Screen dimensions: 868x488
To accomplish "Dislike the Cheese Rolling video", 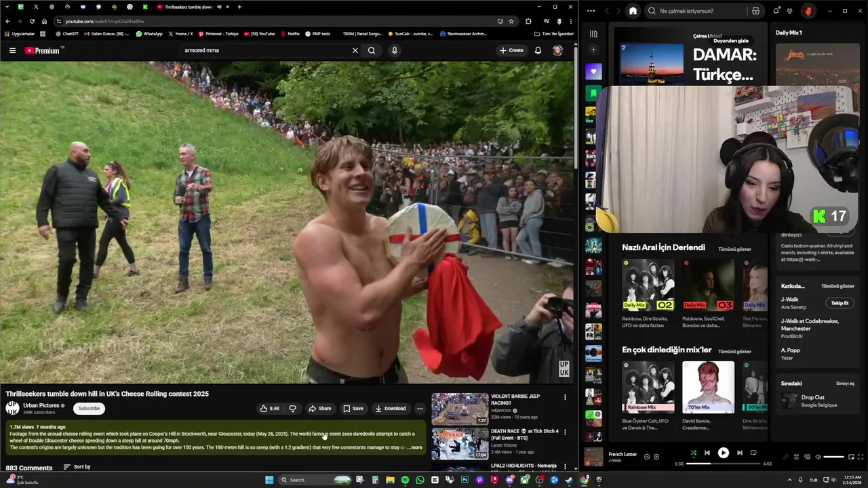I will point(292,409).
